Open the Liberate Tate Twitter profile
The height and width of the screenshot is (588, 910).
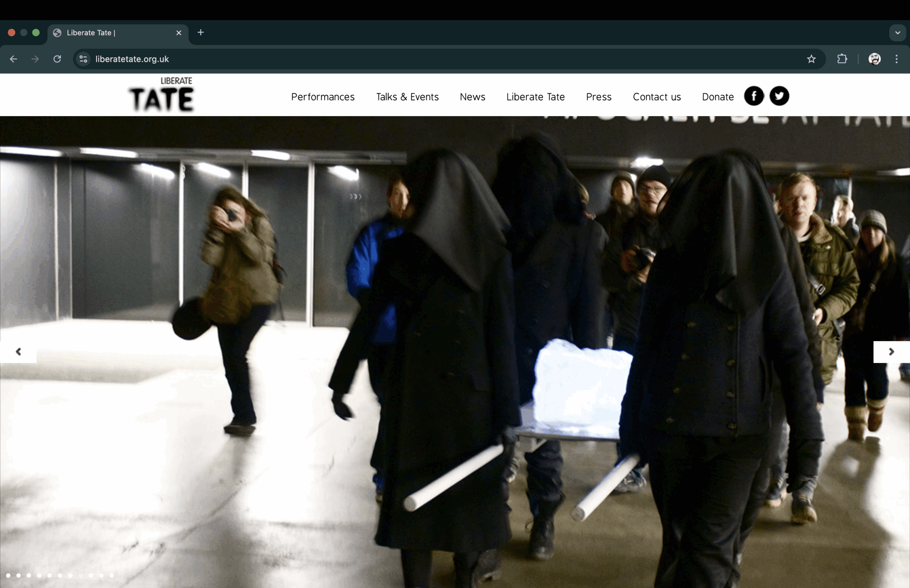(779, 96)
